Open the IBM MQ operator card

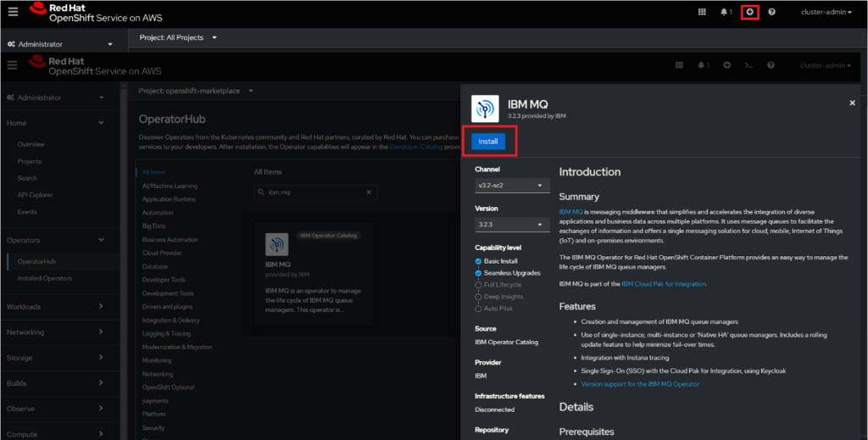pyautogui.click(x=314, y=273)
